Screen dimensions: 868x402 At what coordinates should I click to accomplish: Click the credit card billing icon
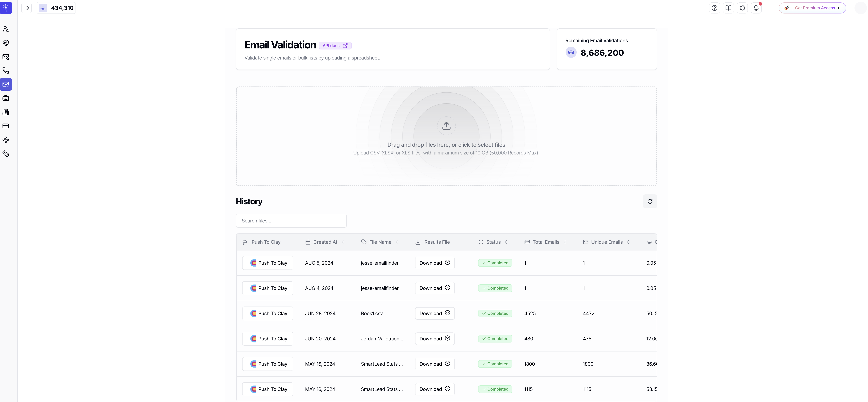(6, 126)
